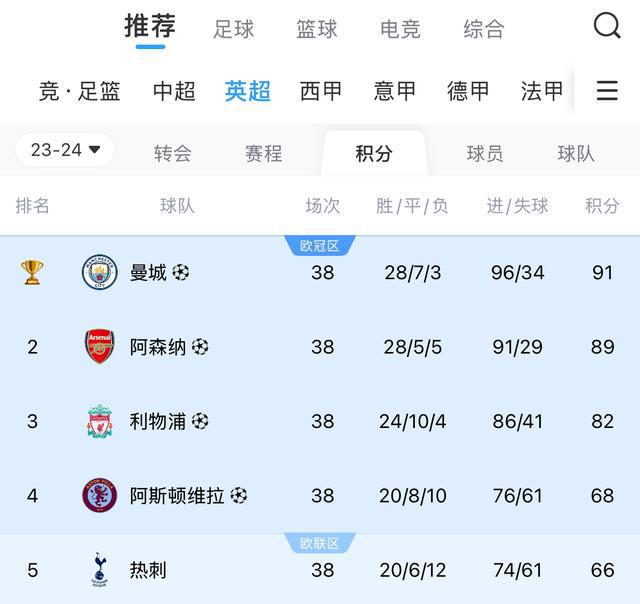Click the 积分 points column header
This screenshot has height=604, width=640.
tap(602, 206)
